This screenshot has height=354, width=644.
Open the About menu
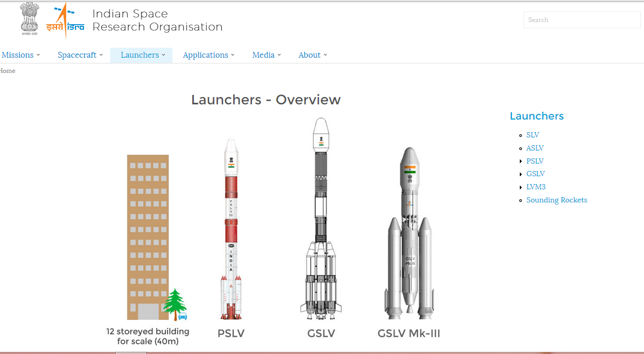coord(310,55)
